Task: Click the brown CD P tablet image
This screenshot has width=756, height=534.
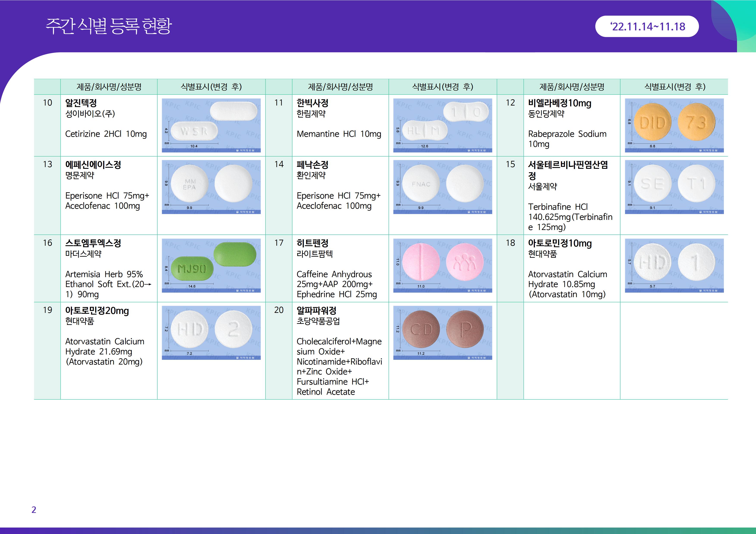Action: [442, 332]
